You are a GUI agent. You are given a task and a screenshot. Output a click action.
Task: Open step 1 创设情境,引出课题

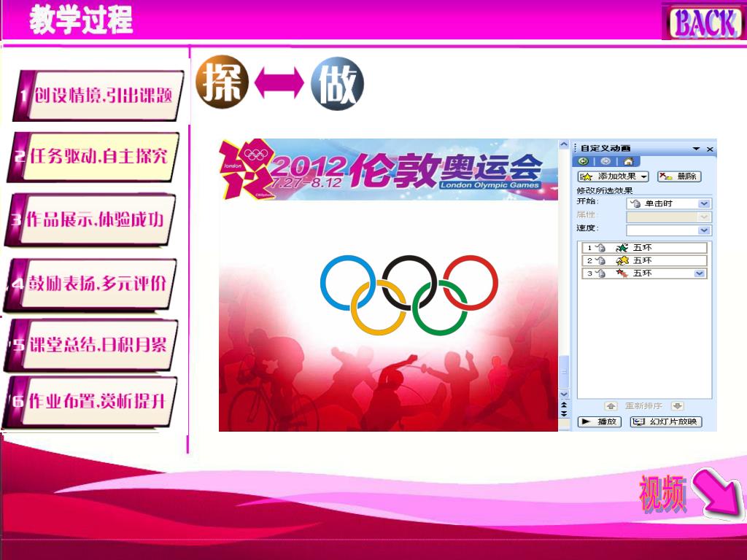click(99, 96)
